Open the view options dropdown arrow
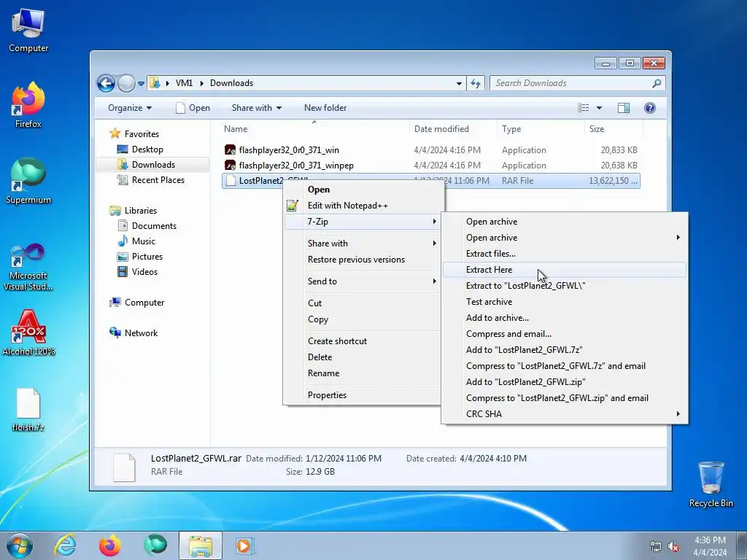Viewport: 747px width, 560px height. (600, 108)
